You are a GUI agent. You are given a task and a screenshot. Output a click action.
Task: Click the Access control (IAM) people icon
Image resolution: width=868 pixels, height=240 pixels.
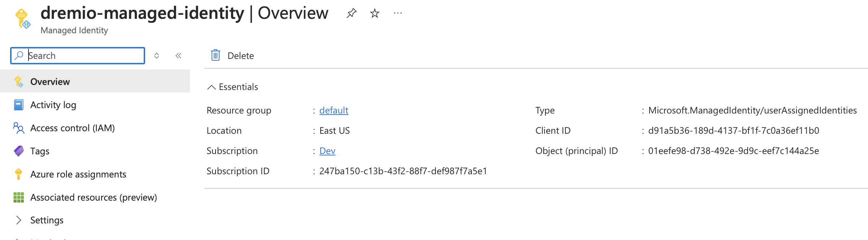18,128
